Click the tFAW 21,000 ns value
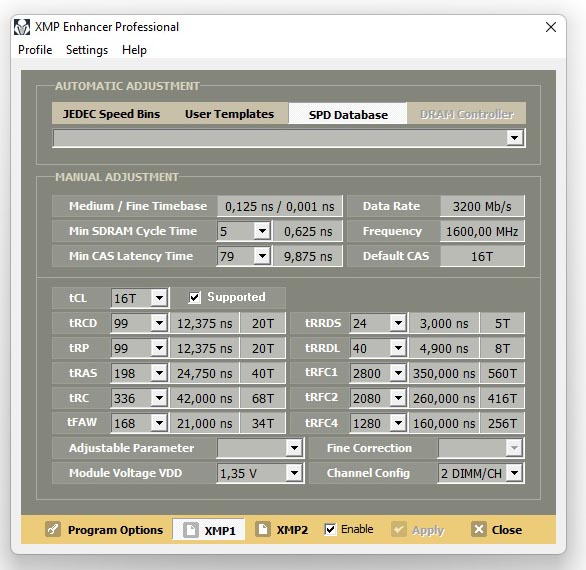 pyautogui.click(x=204, y=423)
